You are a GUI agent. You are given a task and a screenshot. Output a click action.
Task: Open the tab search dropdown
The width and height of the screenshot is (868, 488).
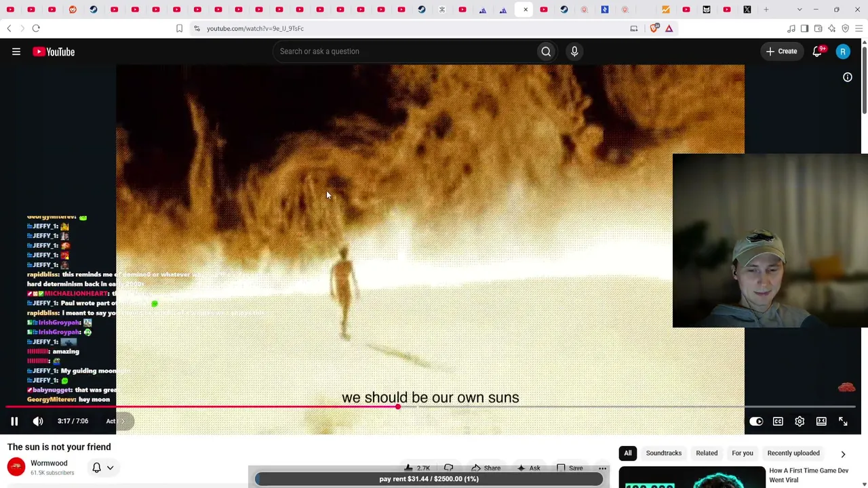click(800, 9)
